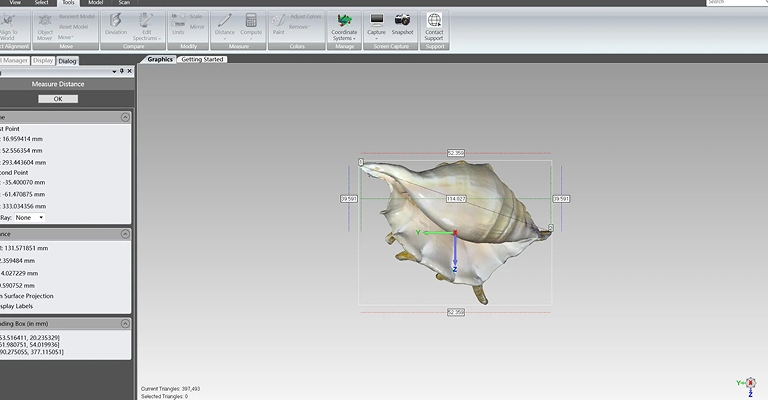Collapse the distance results section
The width and height of the screenshot is (768, 400).
point(124,234)
